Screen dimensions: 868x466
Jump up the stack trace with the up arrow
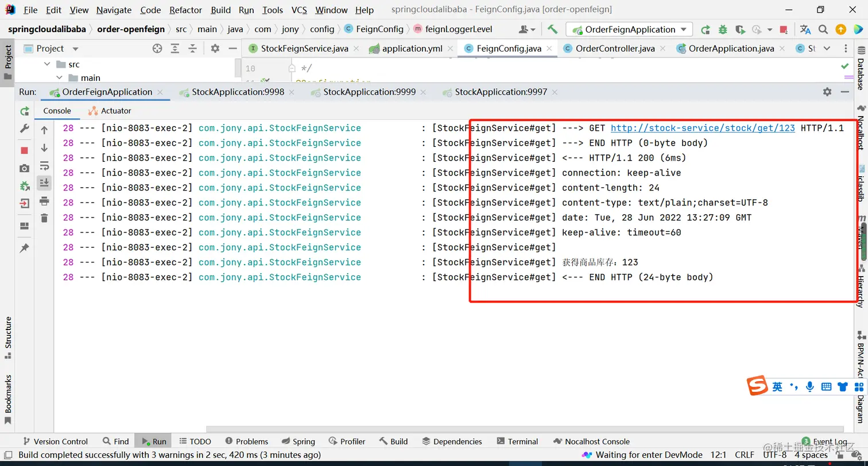click(44, 131)
